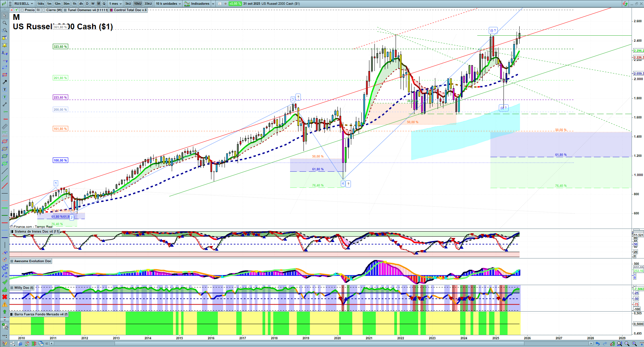Select the red X delete marker

pos(5,297)
